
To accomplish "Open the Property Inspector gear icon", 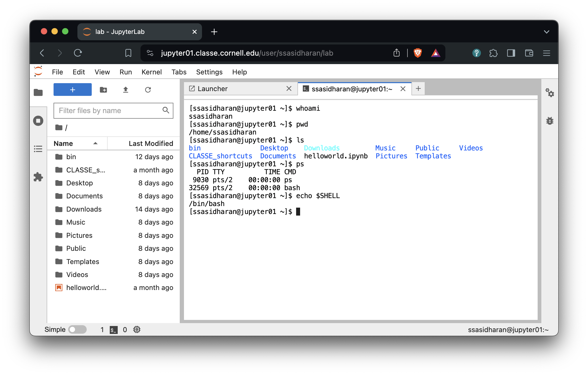I will (550, 93).
